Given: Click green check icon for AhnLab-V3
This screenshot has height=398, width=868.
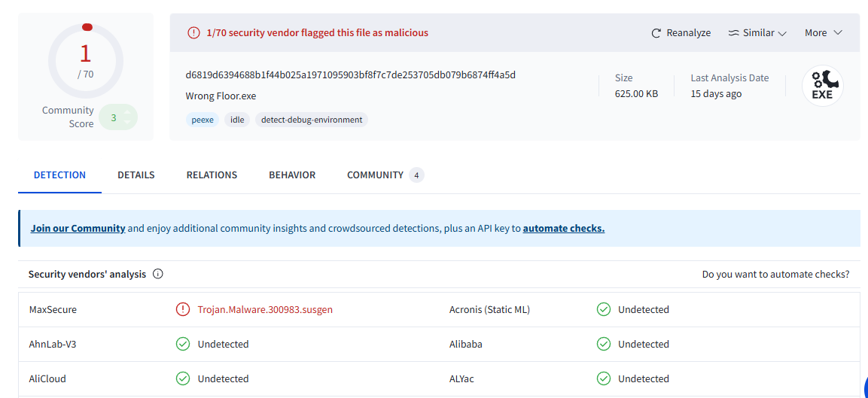Looking at the screenshot, I should (183, 344).
